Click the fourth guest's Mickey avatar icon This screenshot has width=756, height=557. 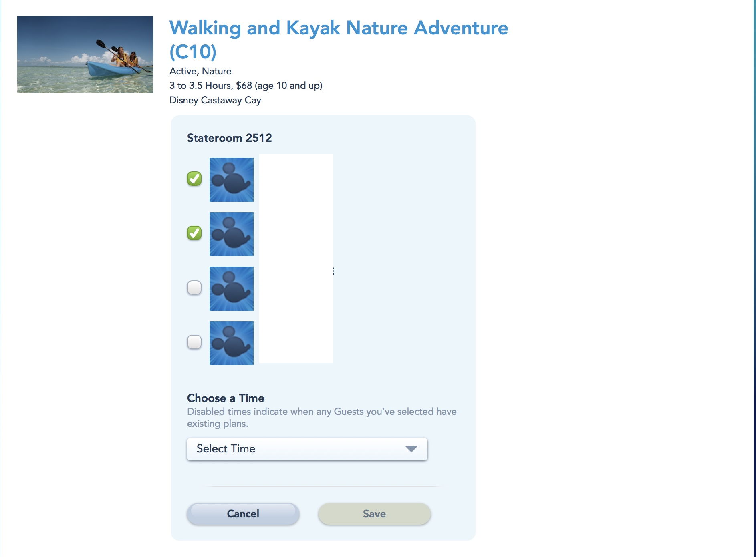pyautogui.click(x=231, y=343)
